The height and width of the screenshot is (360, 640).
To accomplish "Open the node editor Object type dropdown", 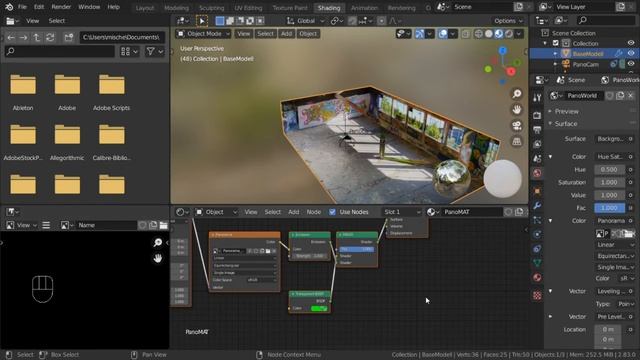I will (x=216, y=212).
